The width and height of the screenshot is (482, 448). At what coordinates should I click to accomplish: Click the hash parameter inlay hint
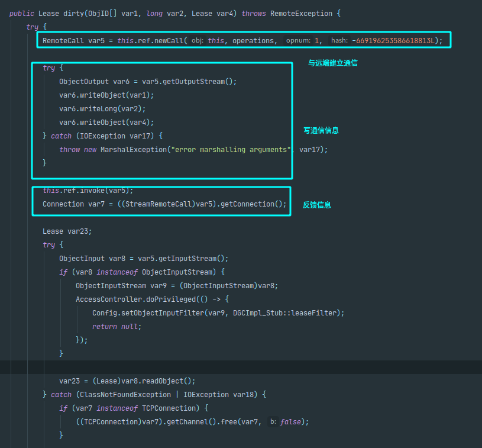[x=339, y=40]
